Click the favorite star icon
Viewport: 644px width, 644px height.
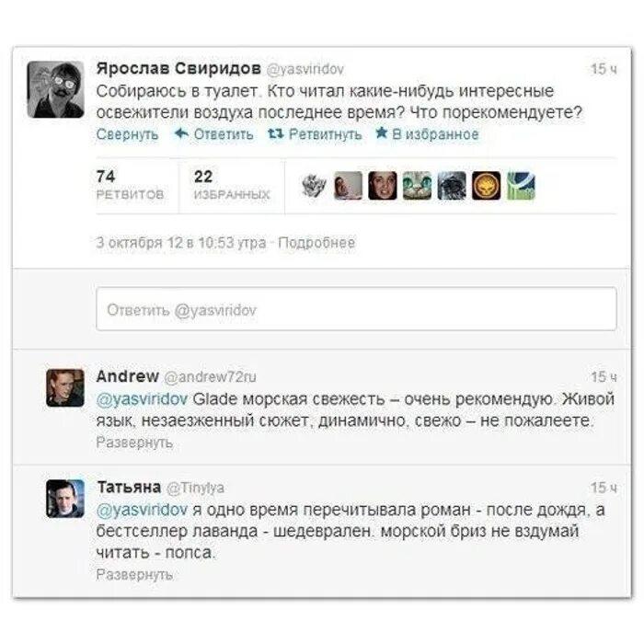point(382,132)
